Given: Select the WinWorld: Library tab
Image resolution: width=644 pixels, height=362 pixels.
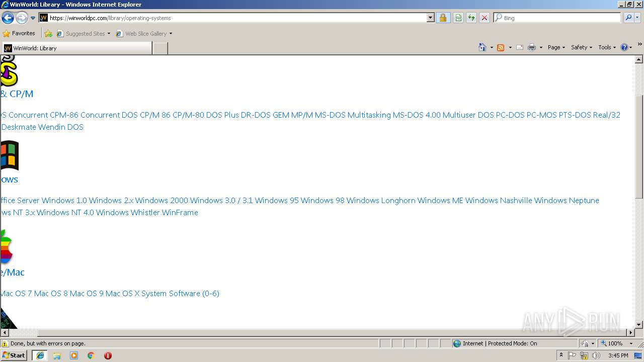Looking at the screenshot, I should (x=76, y=48).
